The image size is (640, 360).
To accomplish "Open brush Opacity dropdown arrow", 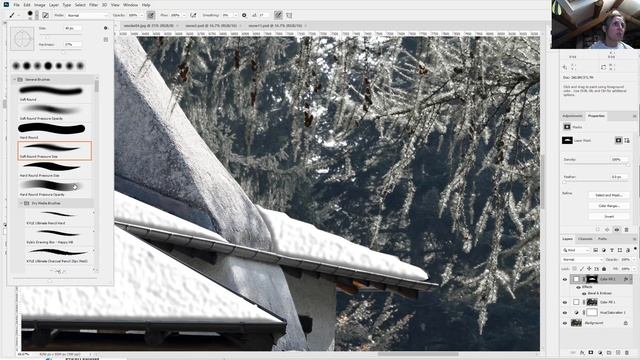I will tap(142, 15).
